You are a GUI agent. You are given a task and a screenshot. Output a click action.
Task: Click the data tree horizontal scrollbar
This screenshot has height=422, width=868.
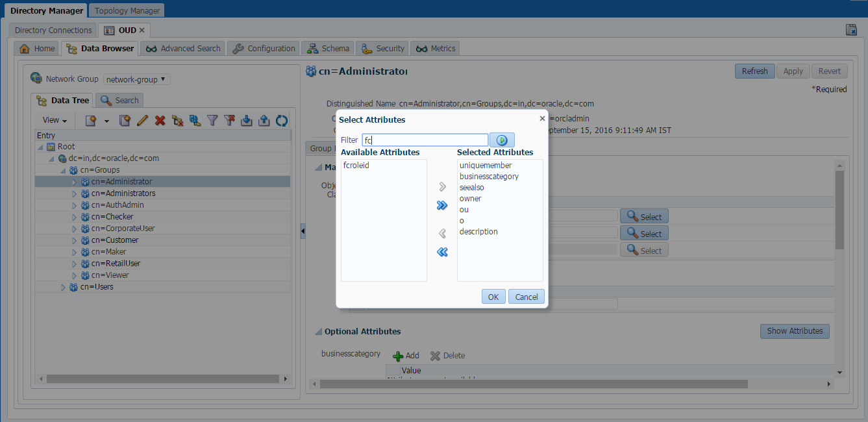(x=163, y=378)
